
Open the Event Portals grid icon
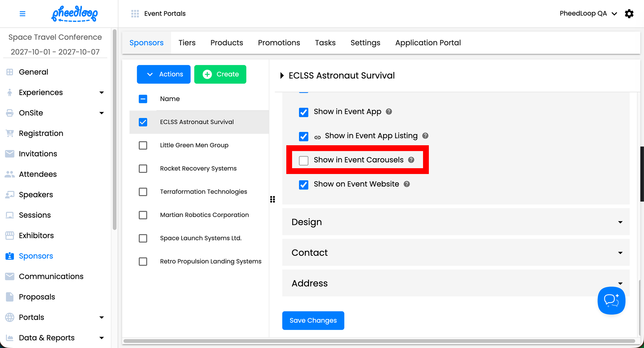click(x=135, y=14)
